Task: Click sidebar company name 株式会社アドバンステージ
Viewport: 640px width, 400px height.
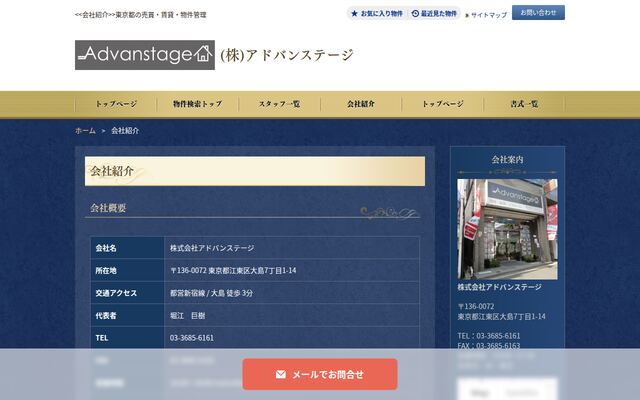Action: (x=499, y=287)
